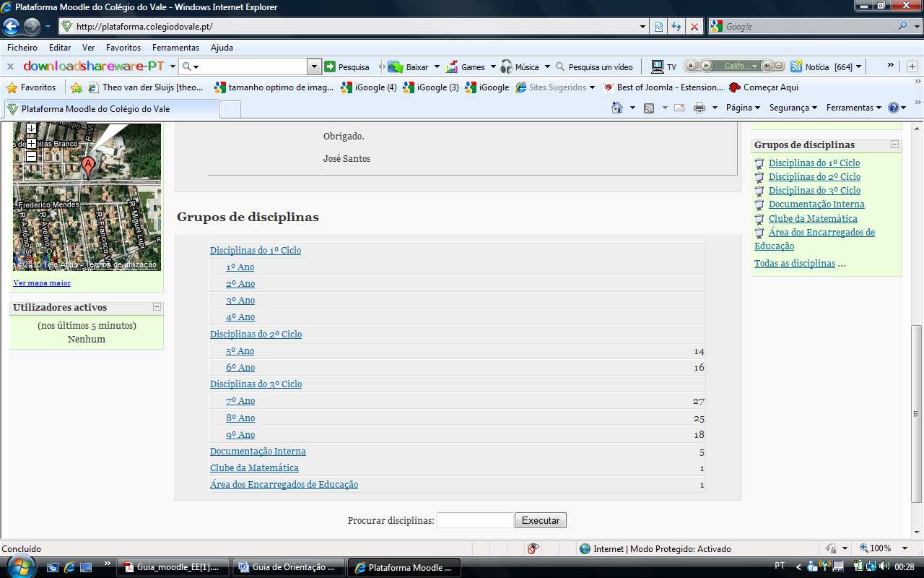This screenshot has height=578, width=924.
Task: Click the Baixar download toolbar button
Action: (x=409, y=66)
